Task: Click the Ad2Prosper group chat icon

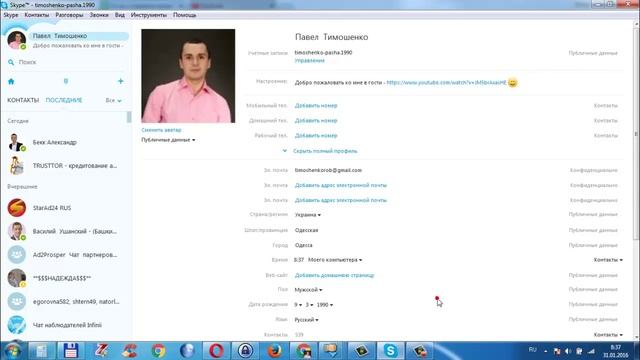Action: 17,255
